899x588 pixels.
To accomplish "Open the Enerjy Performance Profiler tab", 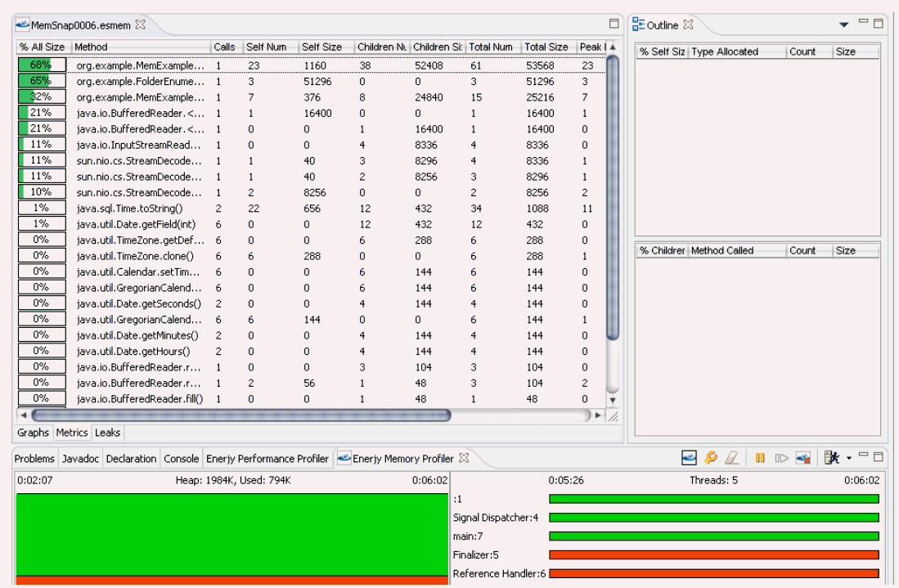I will click(x=267, y=459).
